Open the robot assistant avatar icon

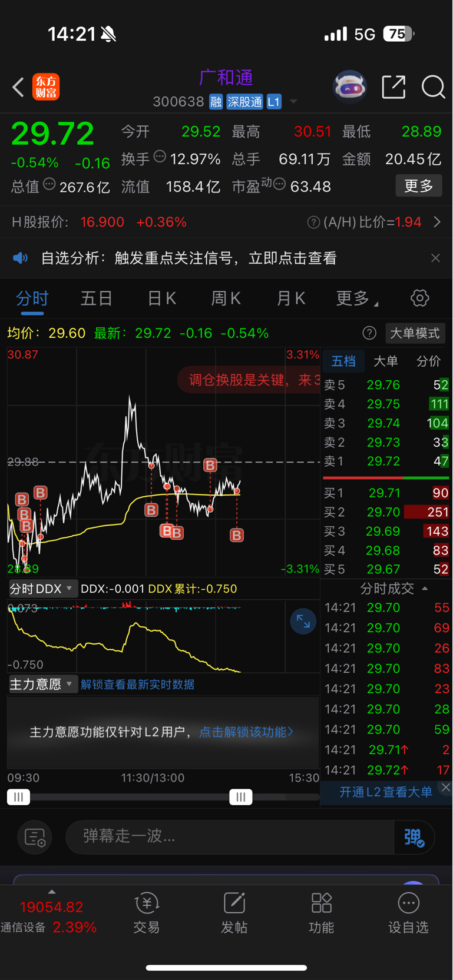coord(350,87)
